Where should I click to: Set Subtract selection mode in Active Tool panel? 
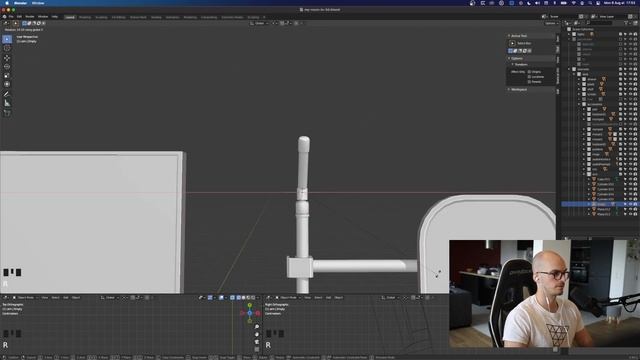[520, 51]
